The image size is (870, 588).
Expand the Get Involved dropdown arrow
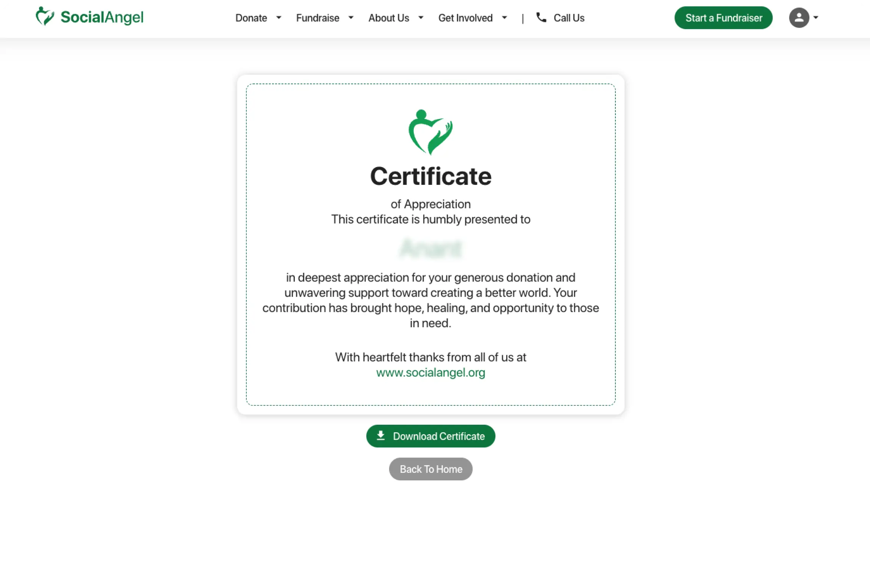504,17
